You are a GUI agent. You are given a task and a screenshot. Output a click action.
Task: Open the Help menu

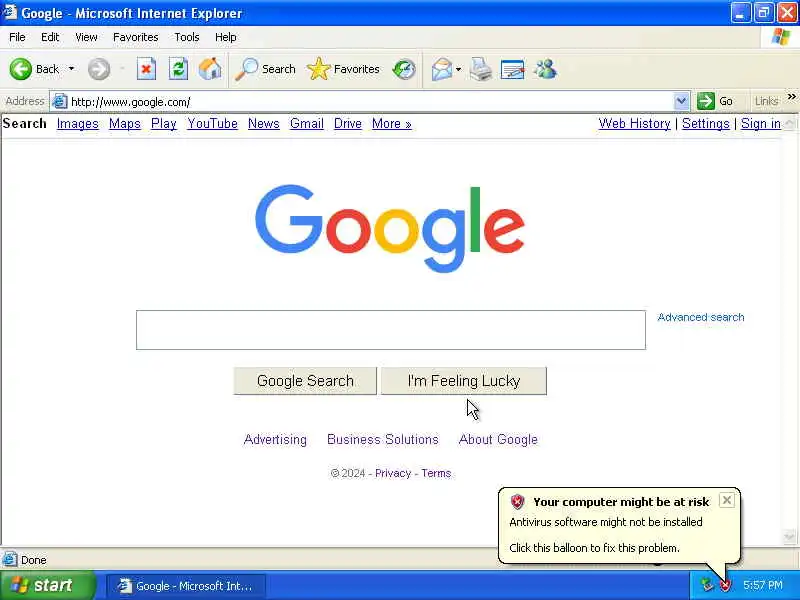pyautogui.click(x=226, y=37)
